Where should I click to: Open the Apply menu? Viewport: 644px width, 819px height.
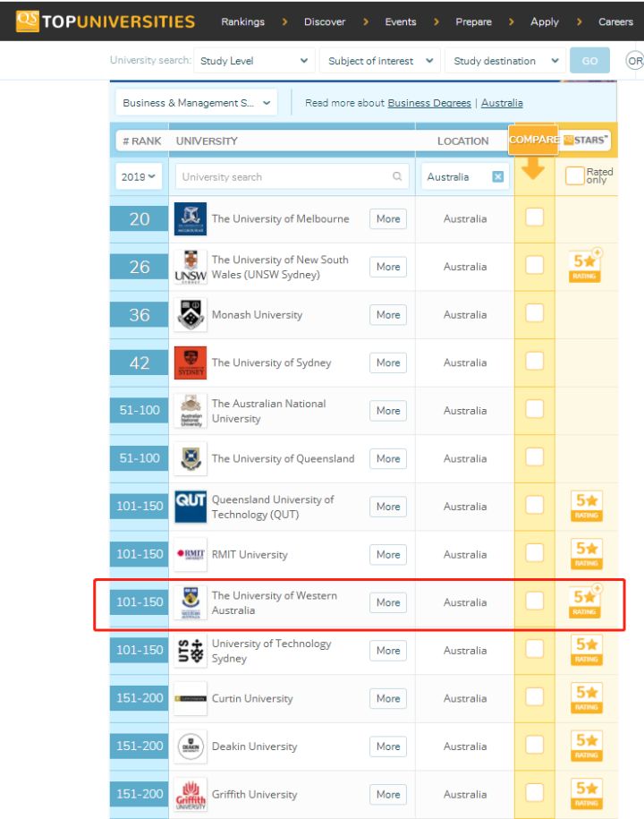point(545,21)
